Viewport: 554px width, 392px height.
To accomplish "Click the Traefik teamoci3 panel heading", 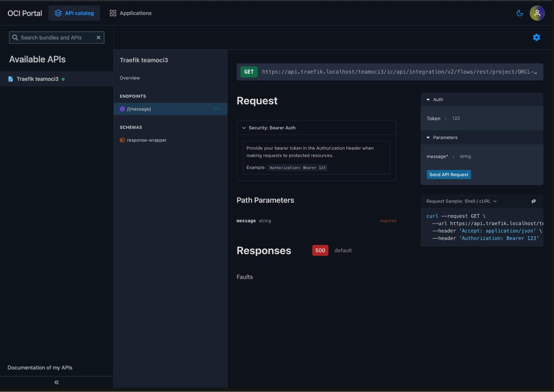I will pos(144,60).
